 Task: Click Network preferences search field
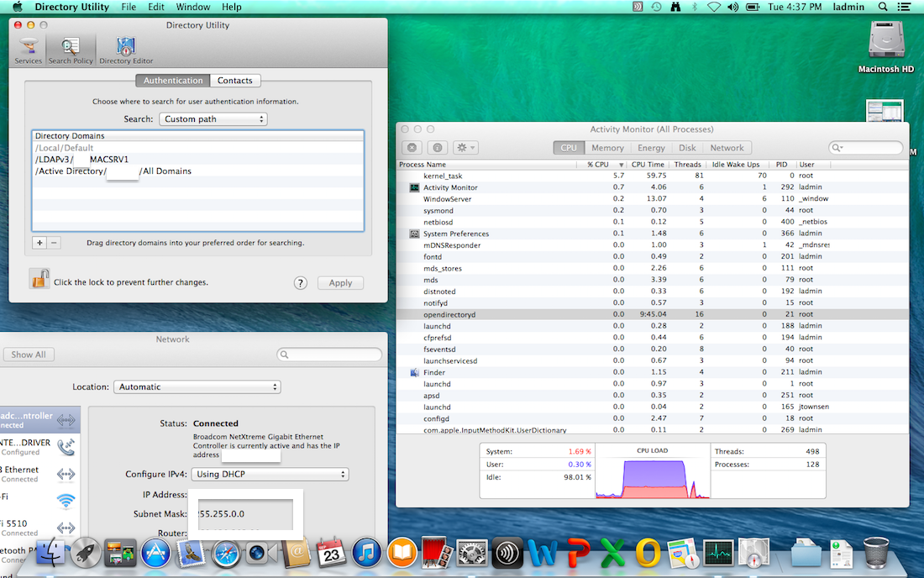coord(329,355)
